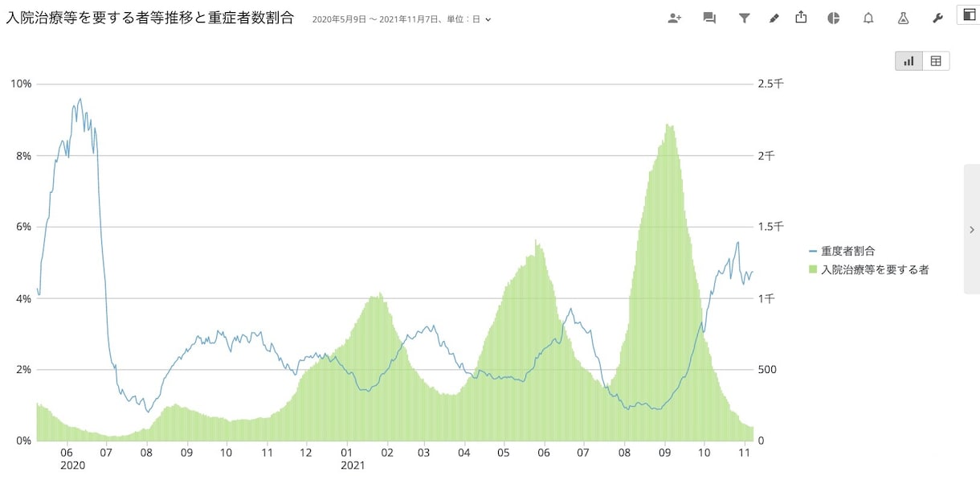Click the 12 month label on x-axis
980x480 pixels.
click(306, 453)
